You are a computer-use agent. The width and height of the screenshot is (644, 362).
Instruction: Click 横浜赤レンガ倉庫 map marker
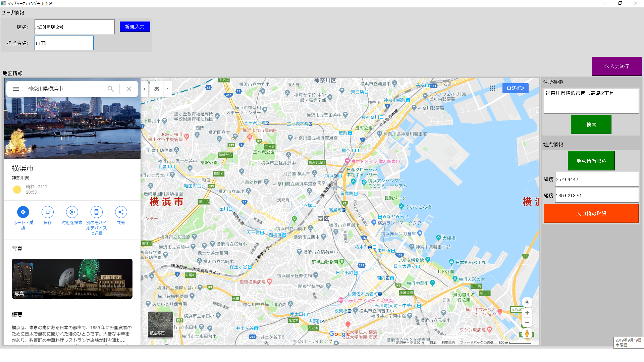[x=420, y=233]
